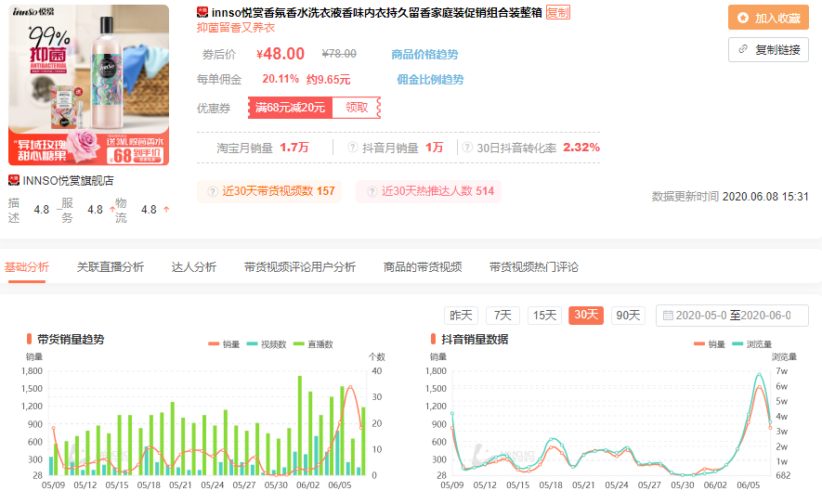The height and width of the screenshot is (504, 822).
Task: Open 佣金比例趋势 link
Action: (x=430, y=80)
